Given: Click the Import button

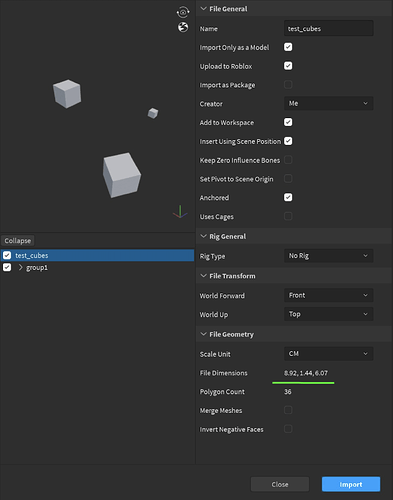Looking at the screenshot, I should coord(351,484).
